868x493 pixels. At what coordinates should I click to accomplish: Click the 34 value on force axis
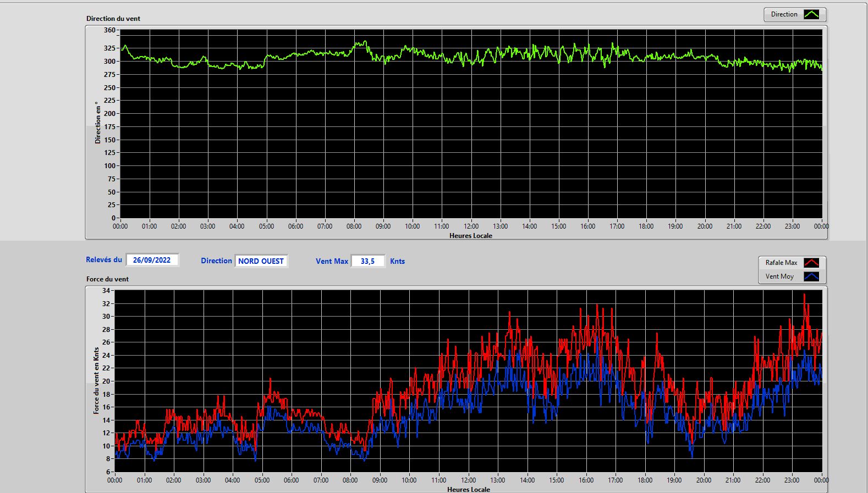point(106,290)
